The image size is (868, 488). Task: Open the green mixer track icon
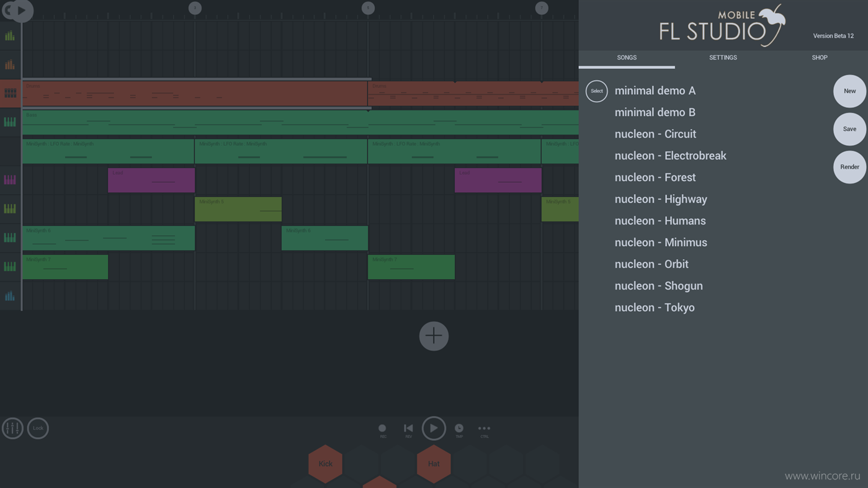click(10, 36)
